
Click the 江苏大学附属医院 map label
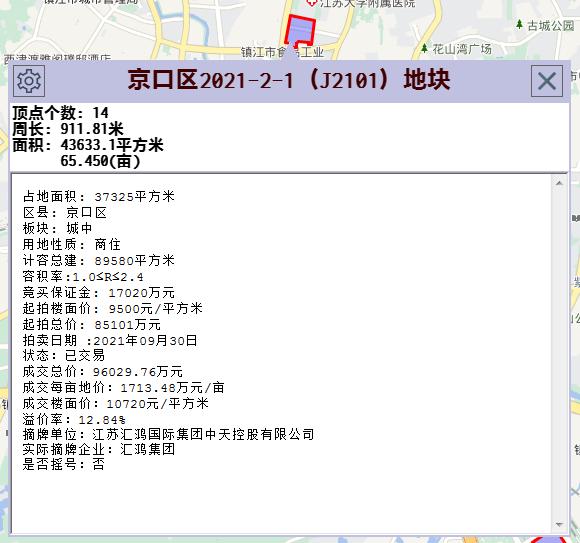[x=368, y=3]
